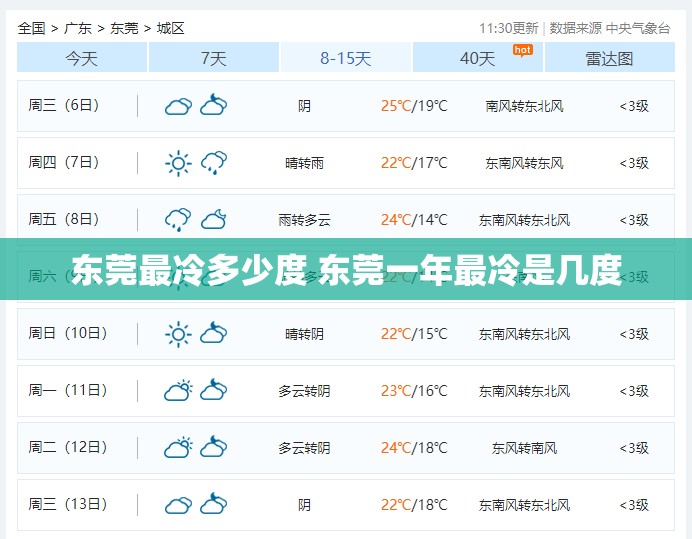Click the 东南风转东风 wind text
692x539 pixels.
524,163
